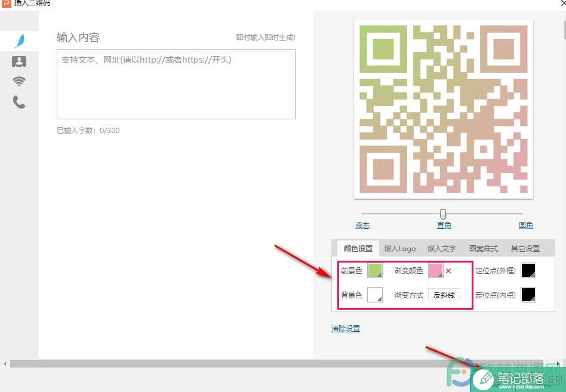Click the 输入内容 heading
The width and height of the screenshot is (566, 392).
click(78, 38)
